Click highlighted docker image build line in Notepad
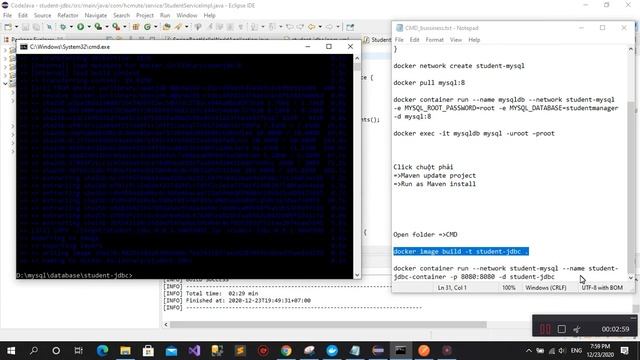 461,251
